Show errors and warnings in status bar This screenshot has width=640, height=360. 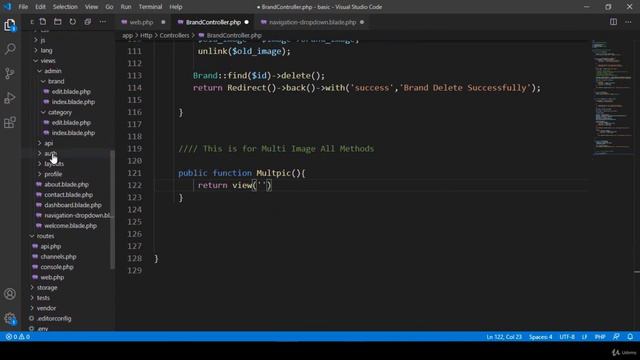[x=18, y=337]
